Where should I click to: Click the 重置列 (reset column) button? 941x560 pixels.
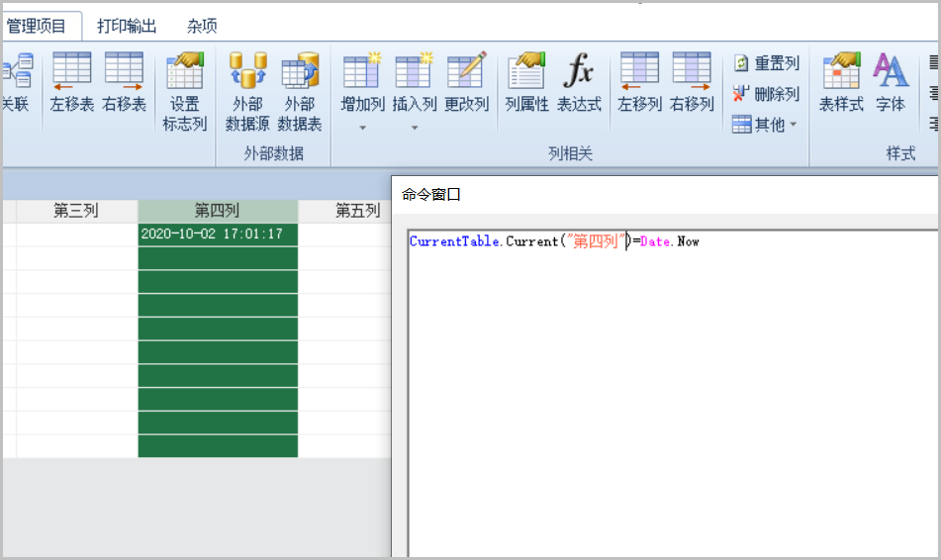pyautogui.click(x=765, y=63)
